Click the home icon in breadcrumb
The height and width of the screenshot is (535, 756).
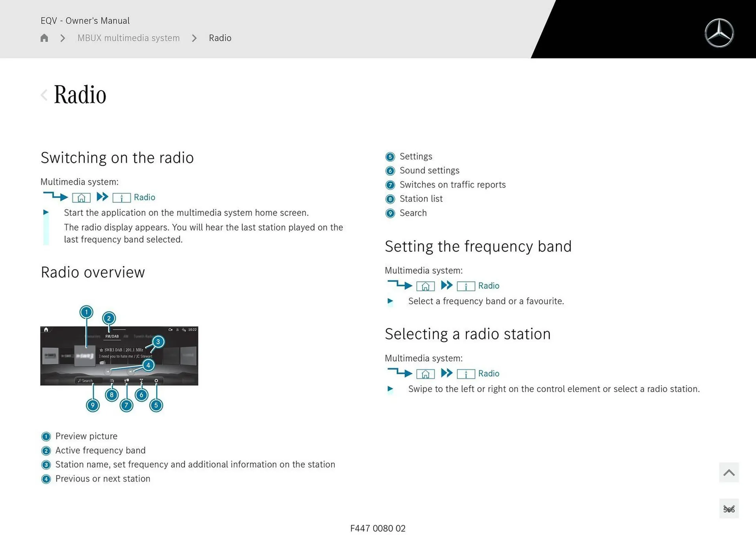tap(44, 38)
